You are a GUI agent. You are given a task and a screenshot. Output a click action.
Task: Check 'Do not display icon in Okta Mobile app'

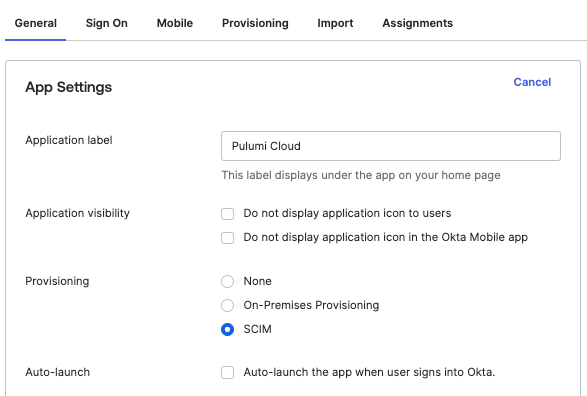[228, 238]
